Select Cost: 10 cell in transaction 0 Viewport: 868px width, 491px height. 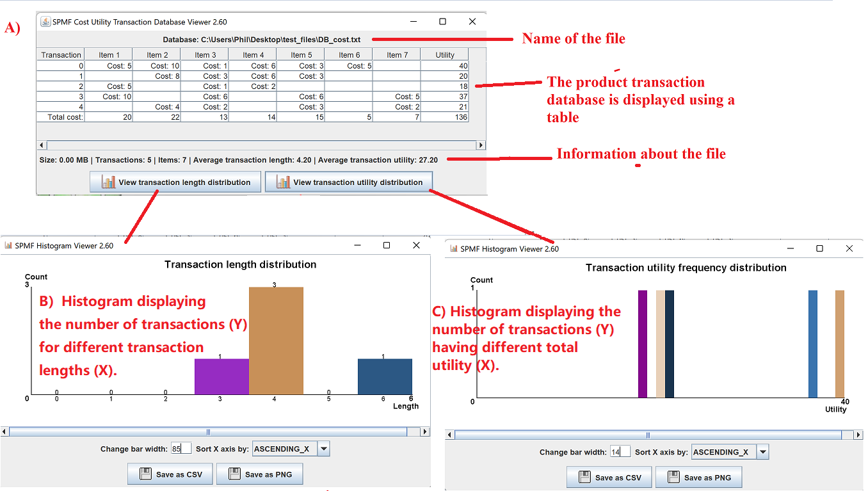click(157, 66)
